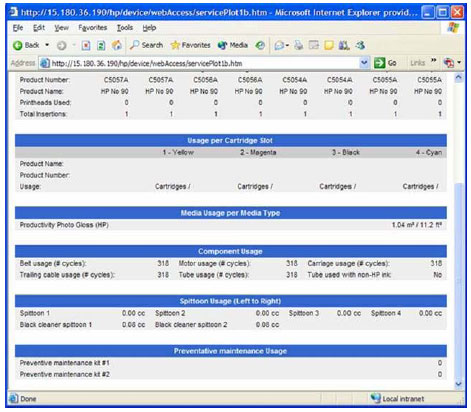Show the History icon in toolbar
The width and height of the screenshot is (471, 412).
coord(260,45)
